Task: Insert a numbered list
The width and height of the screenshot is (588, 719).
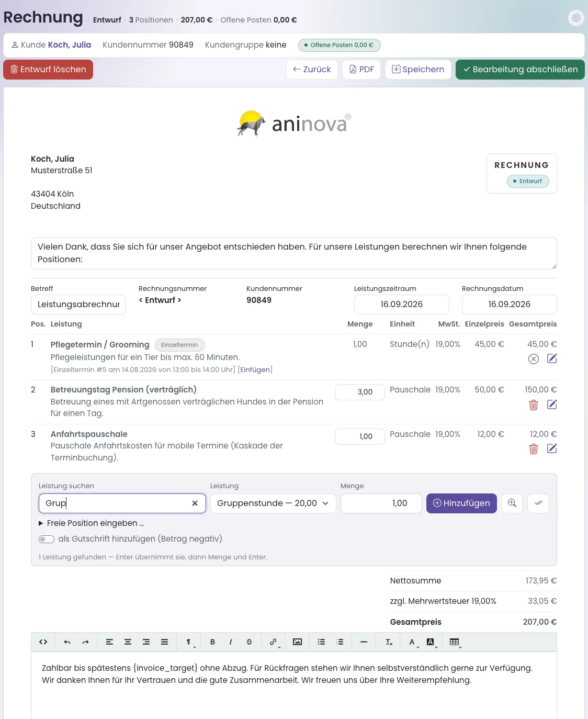Action: pyautogui.click(x=340, y=642)
